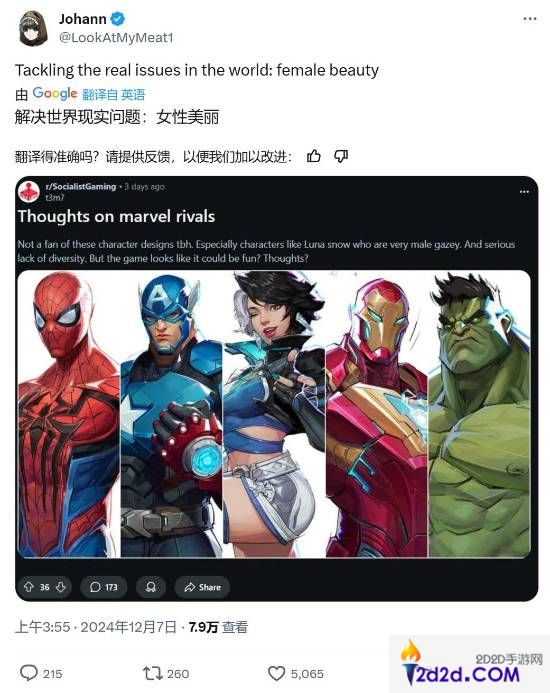Open the tweet's three-dot more menu

[529, 19]
